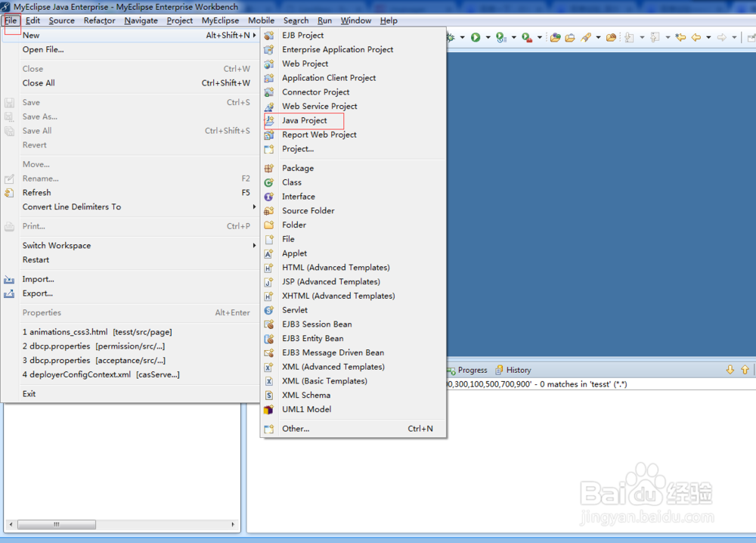This screenshot has height=543, width=756.
Task: Click the EJB3 Session Bean icon
Action: point(269,324)
